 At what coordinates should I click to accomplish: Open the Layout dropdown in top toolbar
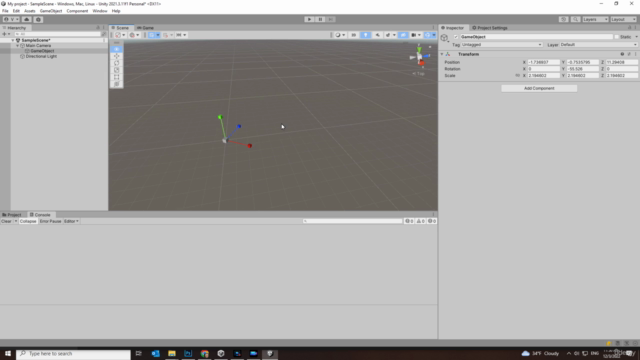point(623,19)
